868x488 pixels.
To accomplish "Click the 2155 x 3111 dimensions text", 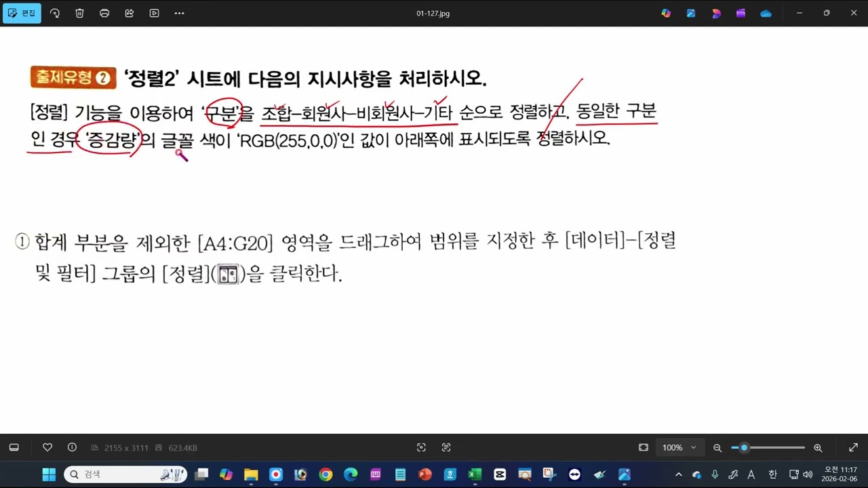I will (x=126, y=448).
